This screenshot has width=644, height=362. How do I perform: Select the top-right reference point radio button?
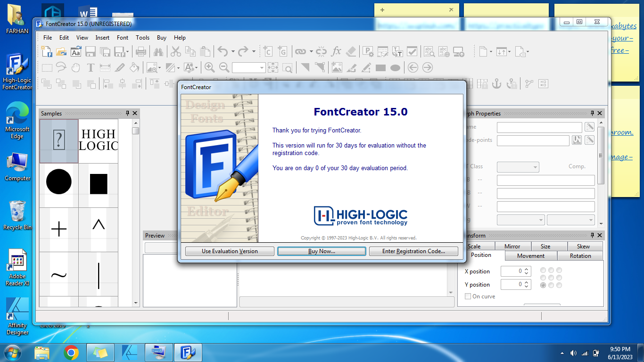coord(559,270)
